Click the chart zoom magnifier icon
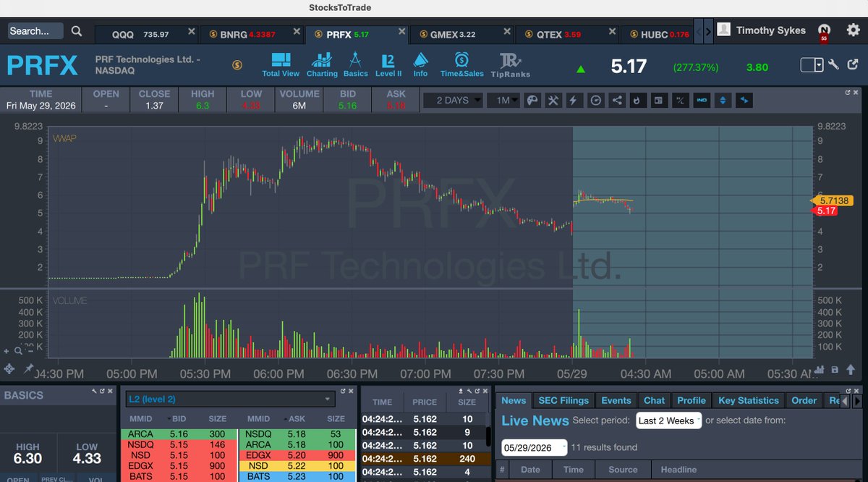The image size is (868, 482). pyautogui.click(x=19, y=352)
